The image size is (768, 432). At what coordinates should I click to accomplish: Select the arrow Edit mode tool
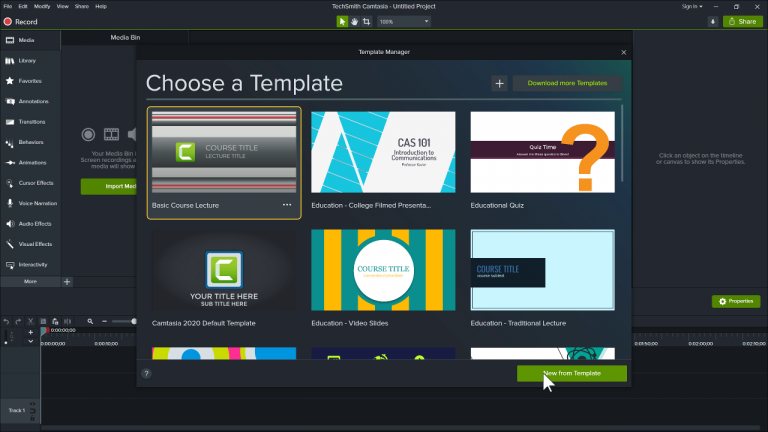pyautogui.click(x=342, y=22)
